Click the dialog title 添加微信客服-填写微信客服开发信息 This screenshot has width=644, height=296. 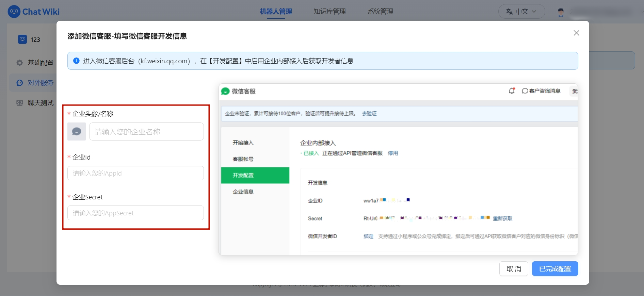pyautogui.click(x=127, y=36)
